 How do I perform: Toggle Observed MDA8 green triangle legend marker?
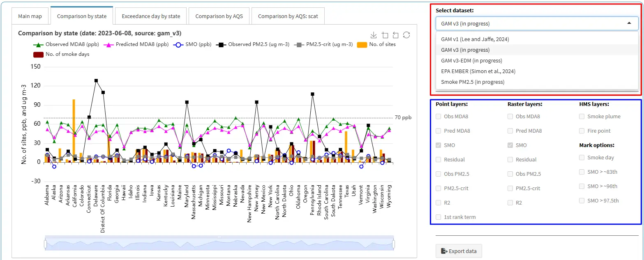38,44
